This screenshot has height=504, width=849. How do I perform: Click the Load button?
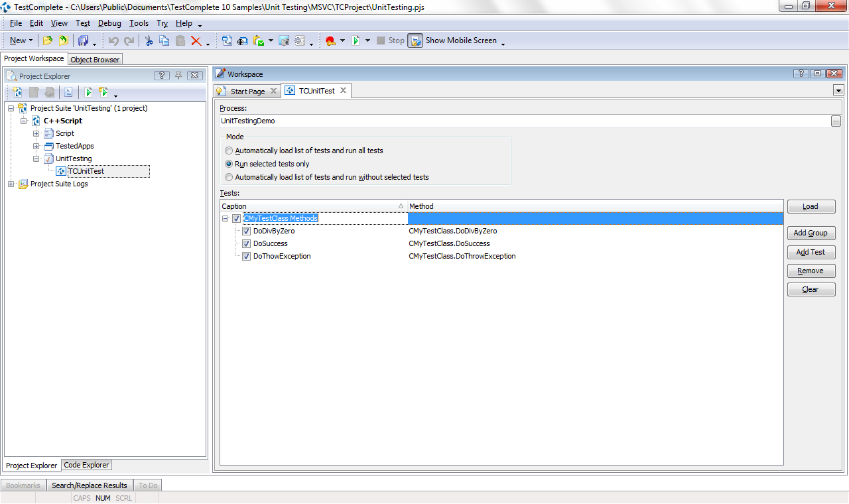[x=811, y=206]
